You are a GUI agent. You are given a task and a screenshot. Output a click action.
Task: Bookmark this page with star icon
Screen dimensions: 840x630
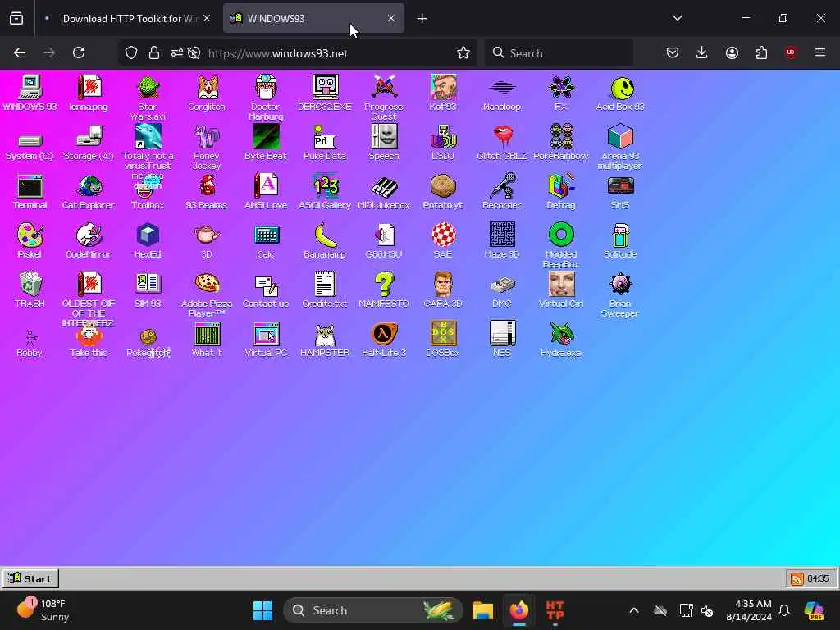click(x=463, y=52)
